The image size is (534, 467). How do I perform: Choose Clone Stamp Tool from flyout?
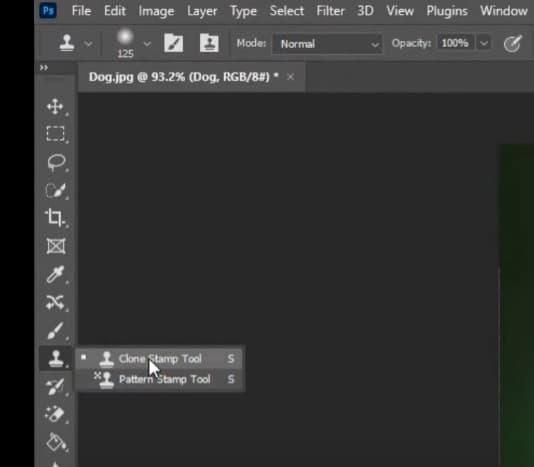(159, 359)
